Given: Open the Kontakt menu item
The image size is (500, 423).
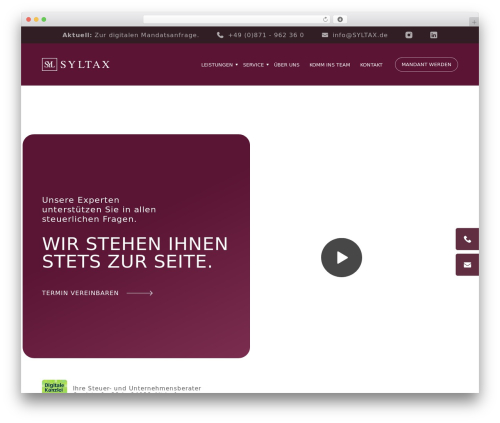Looking at the screenshot, I should tap(371, 65).
